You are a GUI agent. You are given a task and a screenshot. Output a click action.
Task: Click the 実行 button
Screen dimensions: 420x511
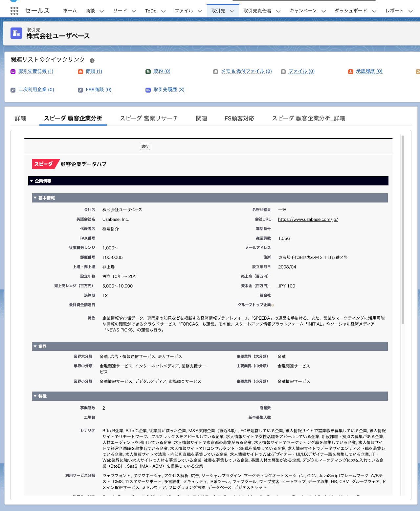(x=144, y=146)
